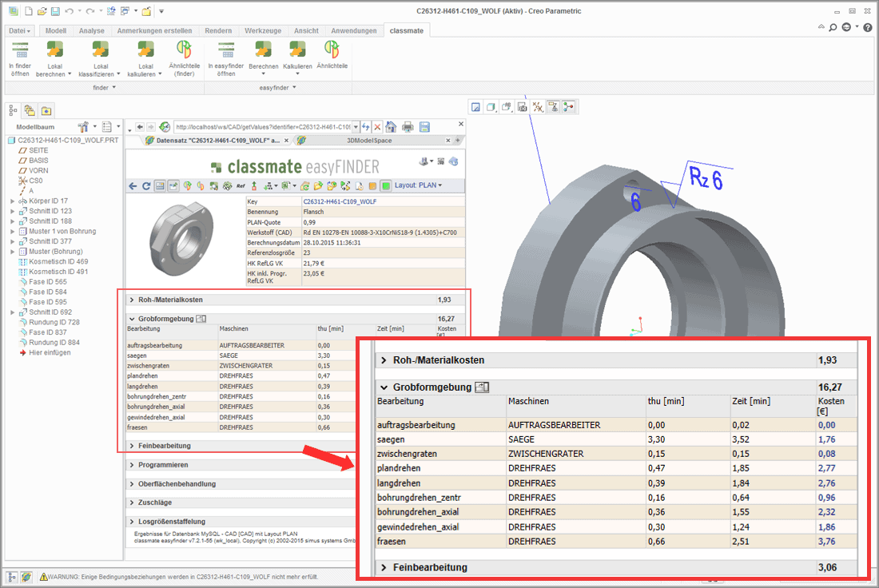The height and width of the screenshot is (588, 879).
Task: Open the Layout: PLAN dropdown
Action: pyautogui.click(x=418, y=185)
